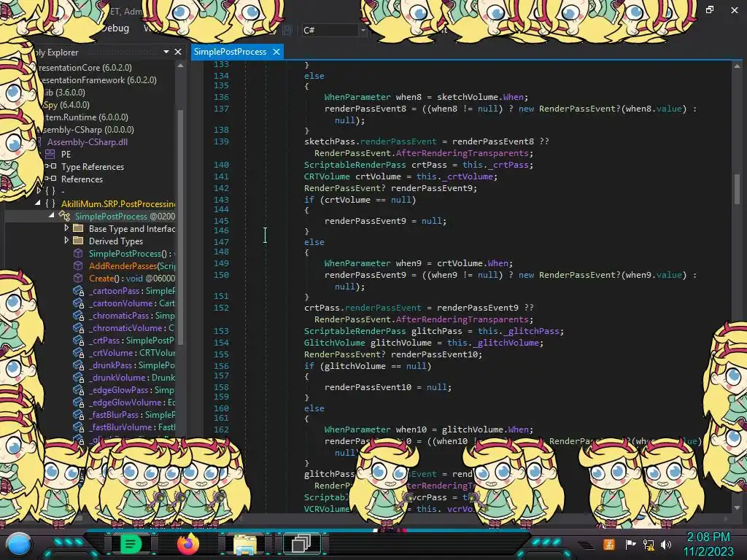
Task: Click WhenParameter type on line 149
Action: pyautogui.click(x=357, y=262)
